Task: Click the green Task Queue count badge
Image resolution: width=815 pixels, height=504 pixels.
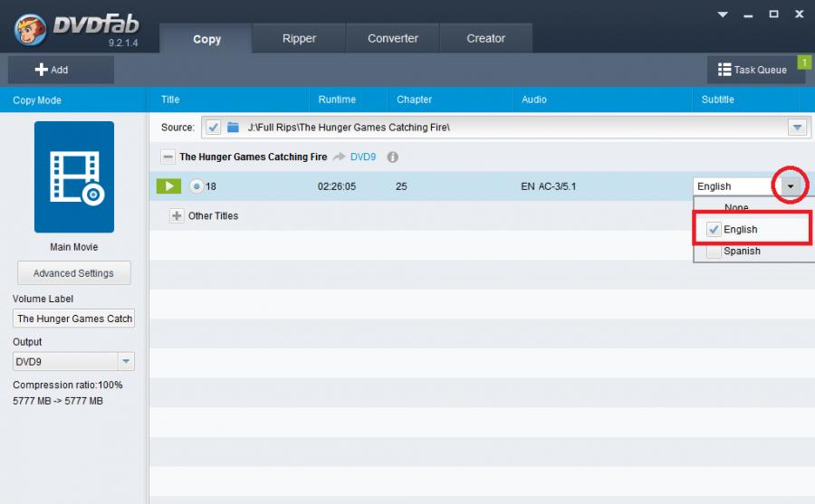Action: [804, 62]
